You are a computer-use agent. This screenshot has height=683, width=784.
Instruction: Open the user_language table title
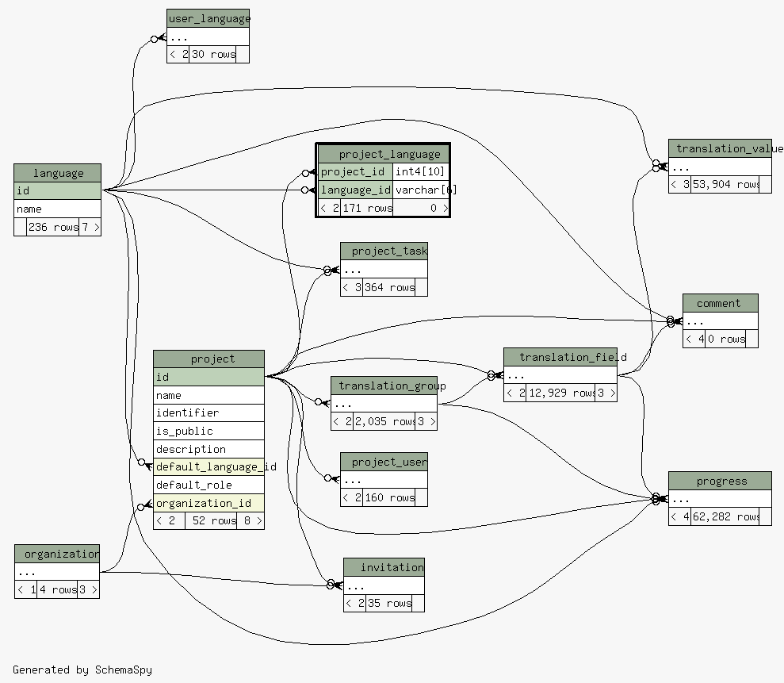pos(208,18)
